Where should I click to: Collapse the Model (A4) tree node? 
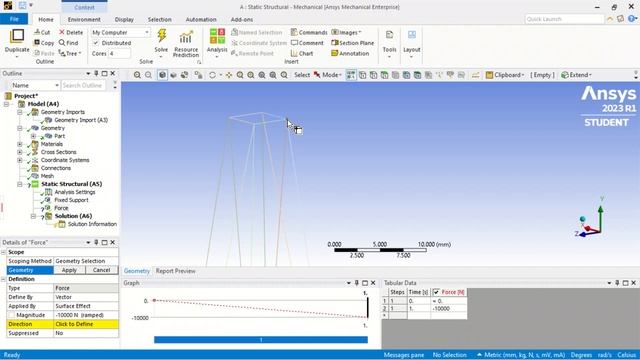click(7, 104)
